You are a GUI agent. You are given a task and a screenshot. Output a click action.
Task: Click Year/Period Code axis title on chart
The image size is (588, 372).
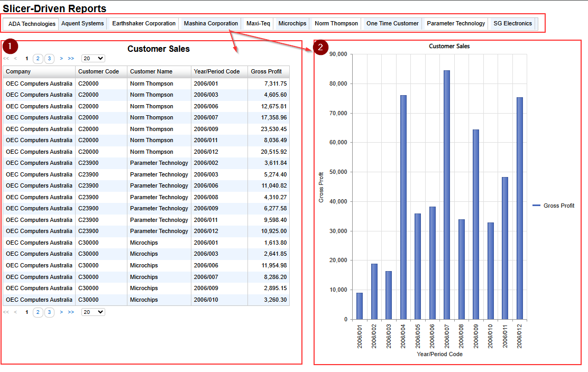(439, 354)
